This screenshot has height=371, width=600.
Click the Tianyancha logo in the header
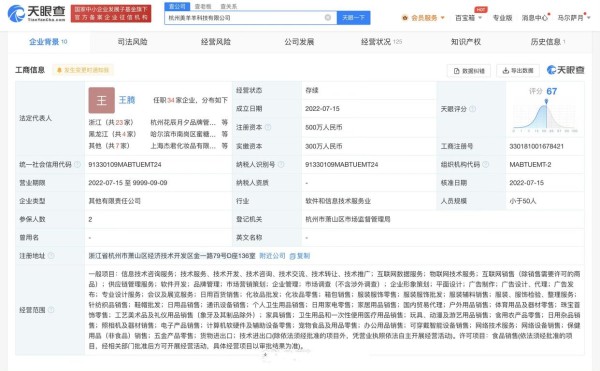(36, 13)
